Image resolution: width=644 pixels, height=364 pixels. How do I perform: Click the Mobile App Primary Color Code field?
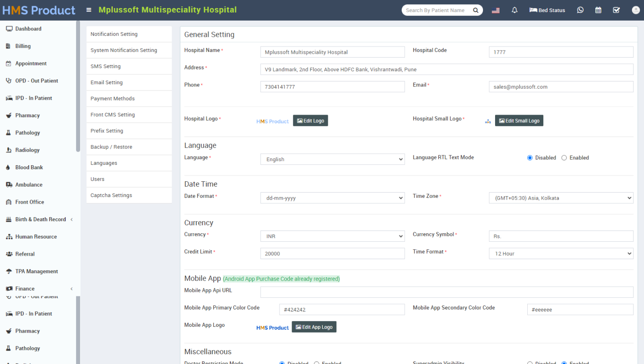tap(342, 309)
